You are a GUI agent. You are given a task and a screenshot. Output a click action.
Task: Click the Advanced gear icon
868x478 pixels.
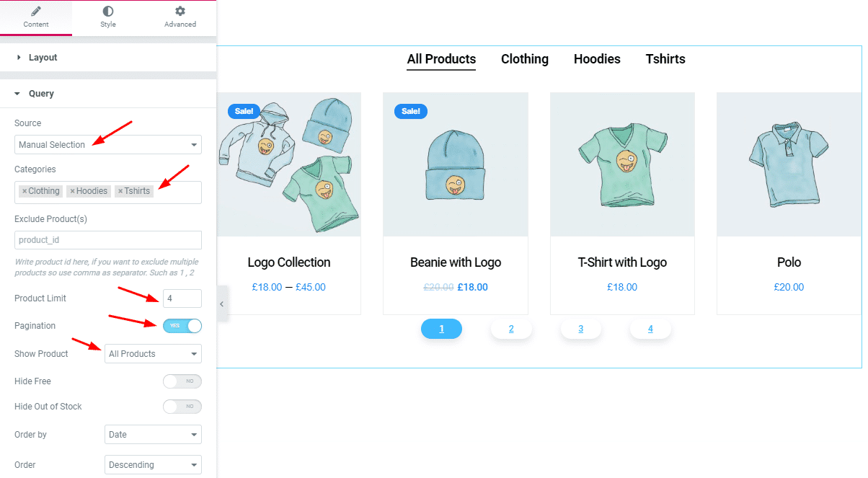pos(180,12)
